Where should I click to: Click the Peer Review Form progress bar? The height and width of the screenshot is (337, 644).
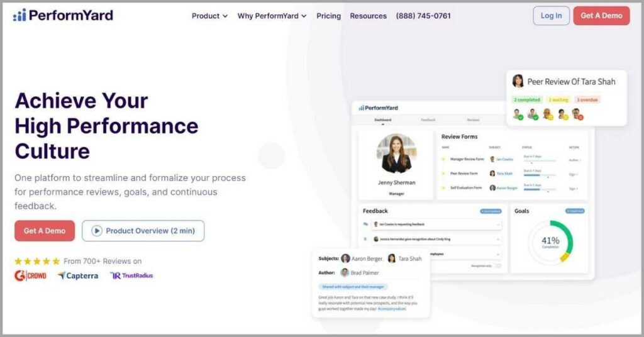(x=540, y=175)
